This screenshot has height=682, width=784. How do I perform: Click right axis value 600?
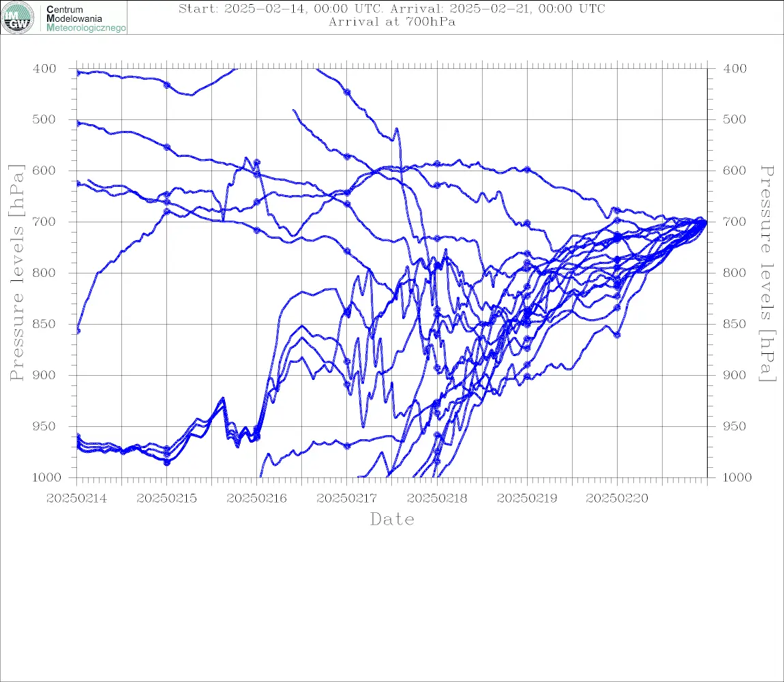pos(734,170)
